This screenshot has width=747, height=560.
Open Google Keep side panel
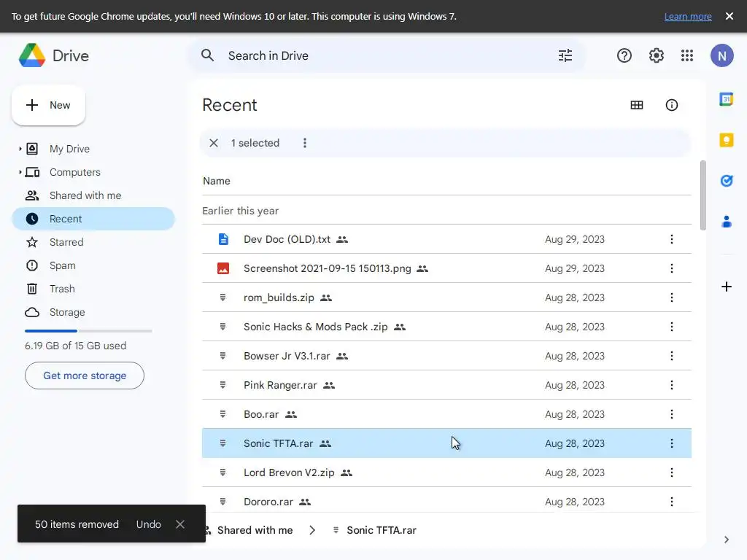pyautogui.click(x=726, y=140)
